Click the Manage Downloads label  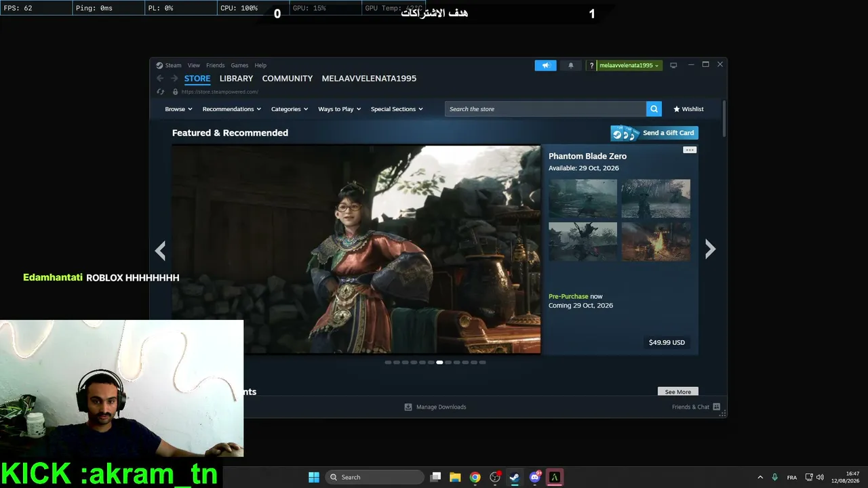441,407
